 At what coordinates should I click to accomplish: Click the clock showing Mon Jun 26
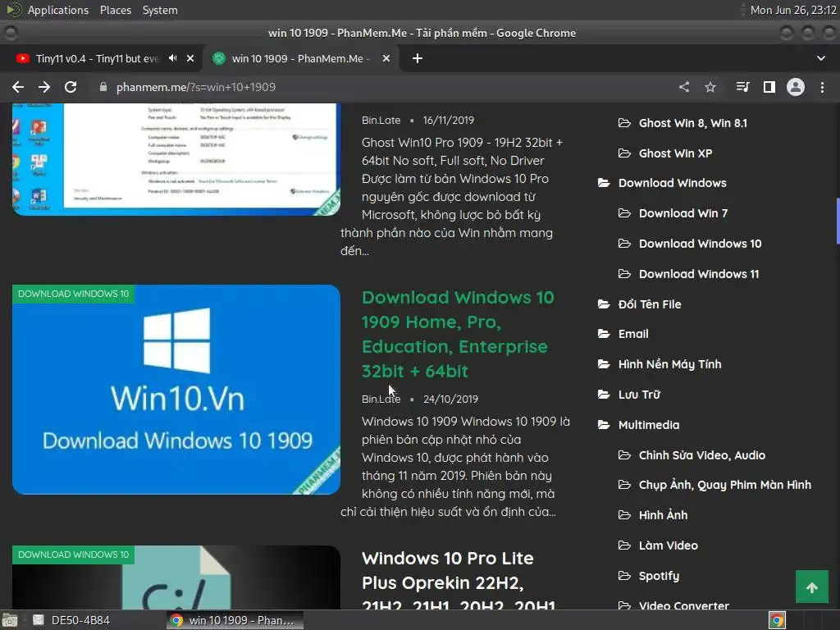click(x=793, y=10)
